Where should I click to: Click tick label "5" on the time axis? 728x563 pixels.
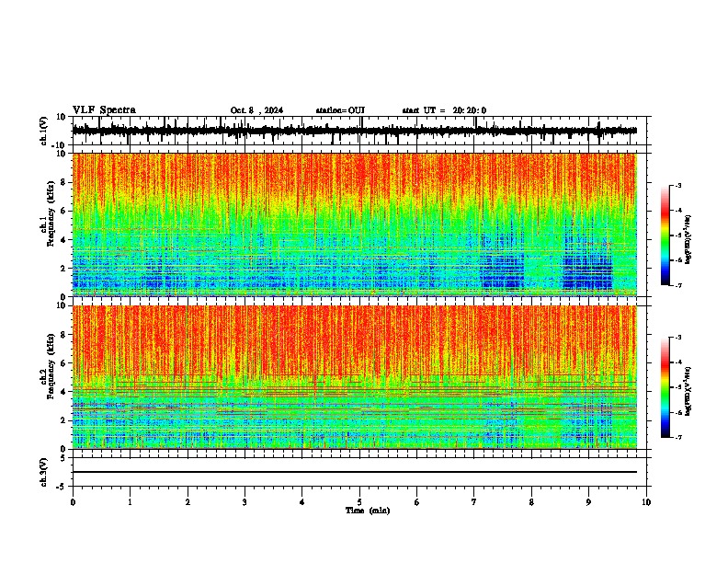(359, 502)
